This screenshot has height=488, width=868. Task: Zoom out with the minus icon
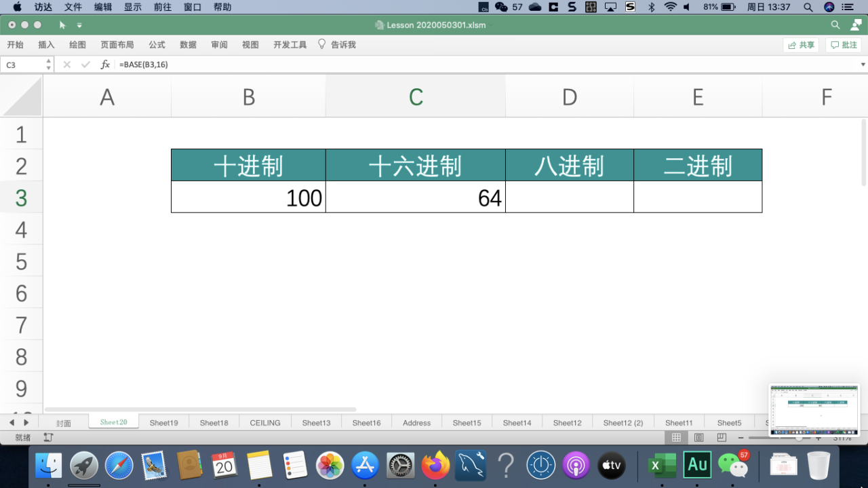pos(741,438)
